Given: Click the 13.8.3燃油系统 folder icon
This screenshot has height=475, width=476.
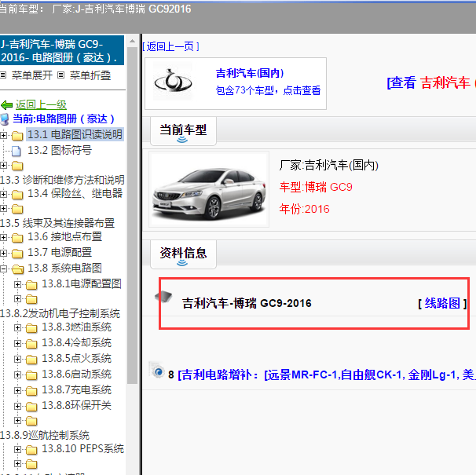Looking at the screenshot, I should click(31, 328).
